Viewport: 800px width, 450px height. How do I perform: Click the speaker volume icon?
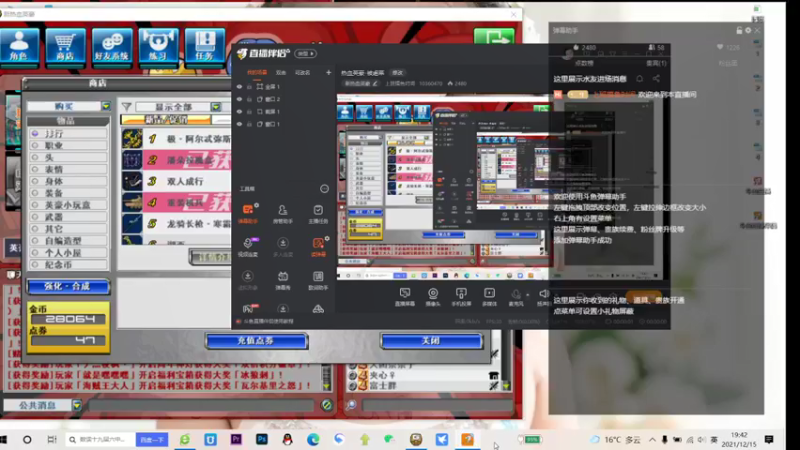coord(544,294)
